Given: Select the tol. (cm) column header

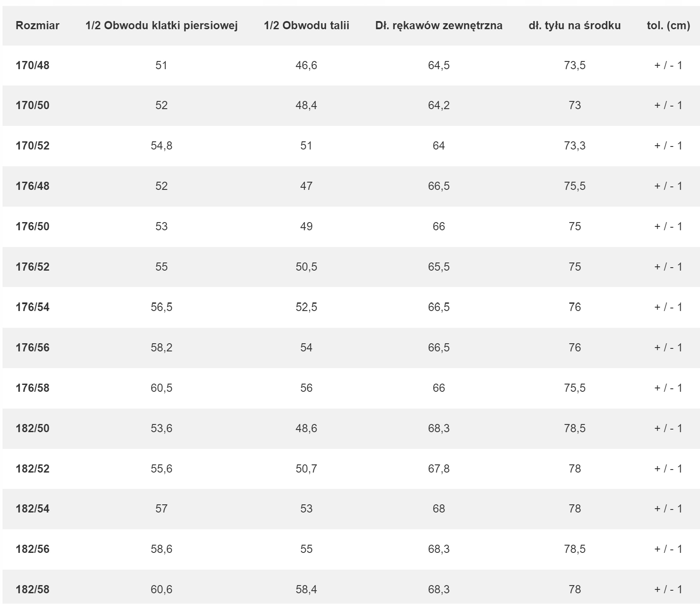Looking at the screenshot, I should (x=668, y=25).
